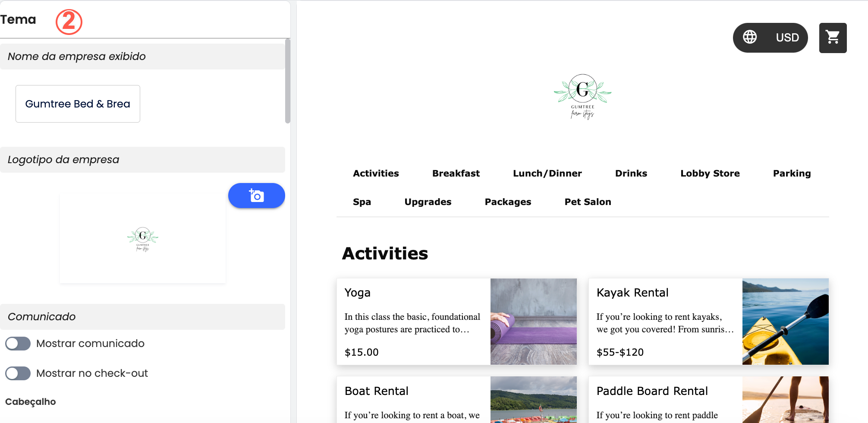Click the logo preview in Logotipo panel

pyautogui.click(x=143, y=239)
